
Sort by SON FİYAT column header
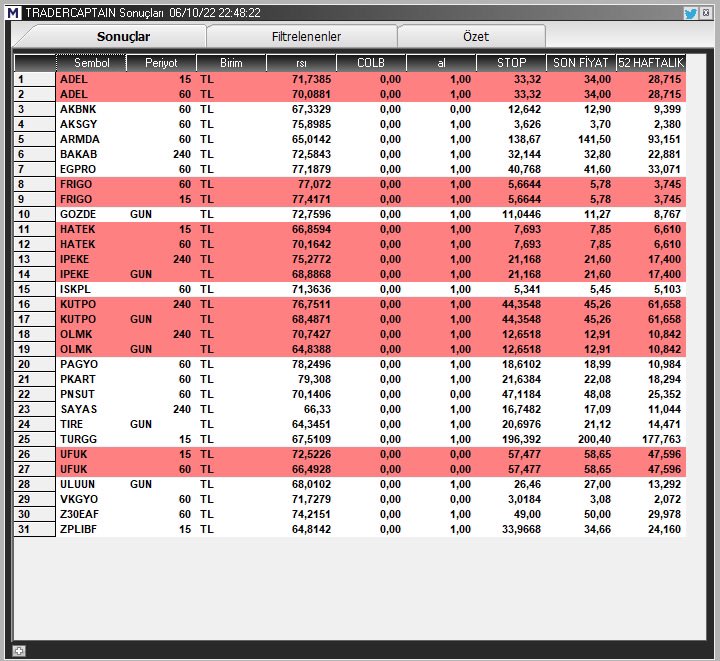tap(581, 63)
